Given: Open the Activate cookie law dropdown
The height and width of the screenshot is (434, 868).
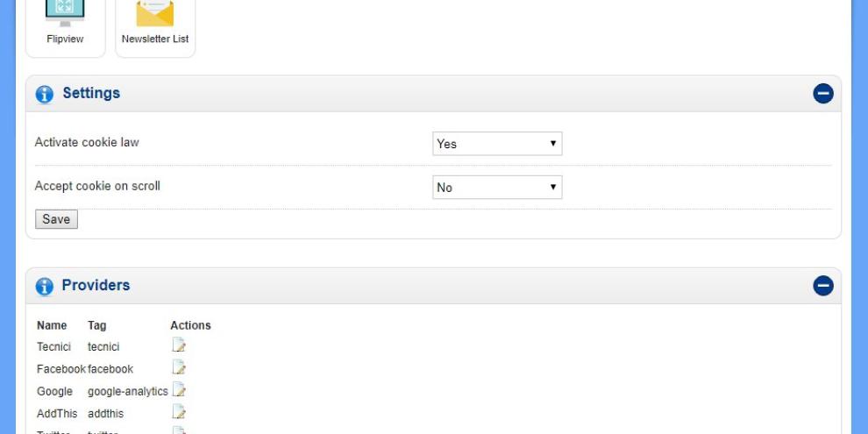Looking at the screenshot, I should click(497, 144).
